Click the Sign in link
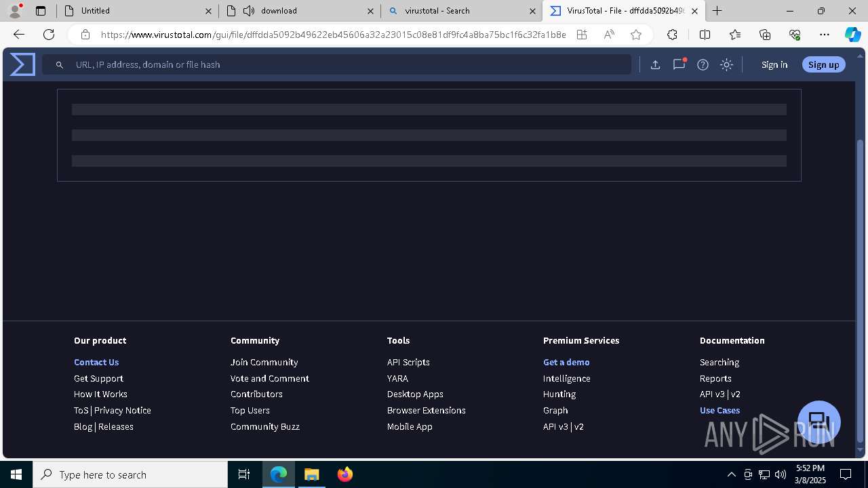Image resolution: width=868 pixels, height=488 pixels. [774, 64]
